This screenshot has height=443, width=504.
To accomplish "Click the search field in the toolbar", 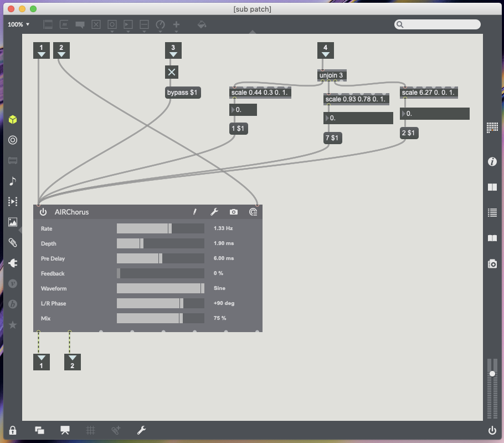I will point(438,24).
